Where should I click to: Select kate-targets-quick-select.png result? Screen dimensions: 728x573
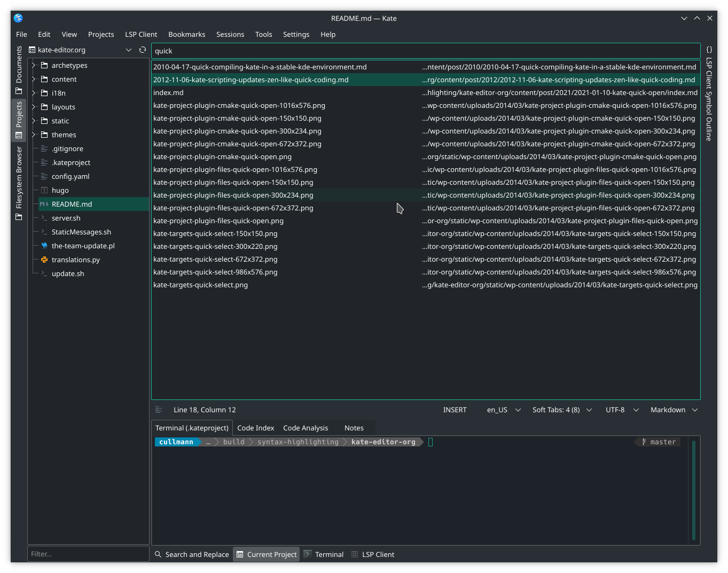(x=426, y=285)
